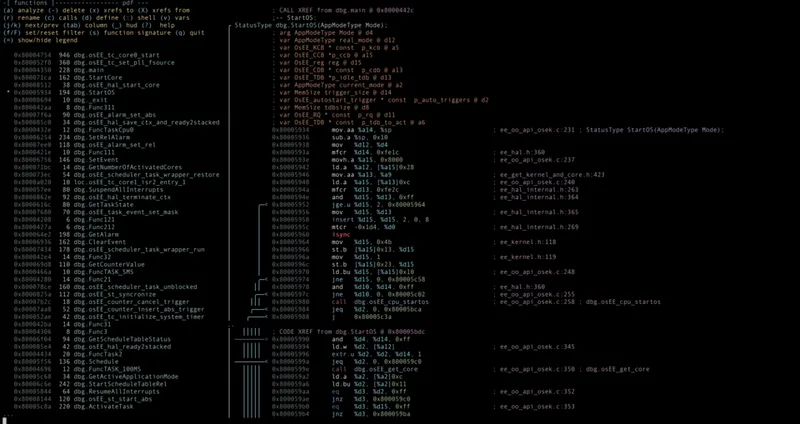The height and width of the screenshot is (424, 800).
Task: Select dbg.FuncTaskCpu0 function row
Action: (74, 130)
